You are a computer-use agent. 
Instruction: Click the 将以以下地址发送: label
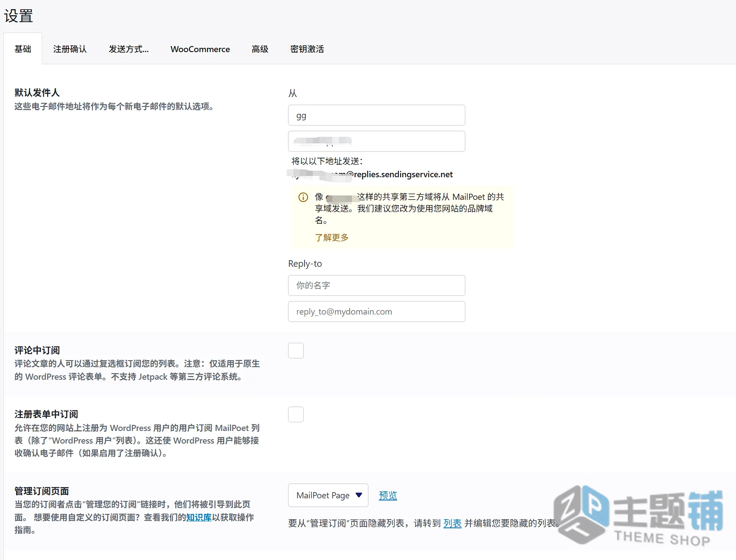coord(327,161)
